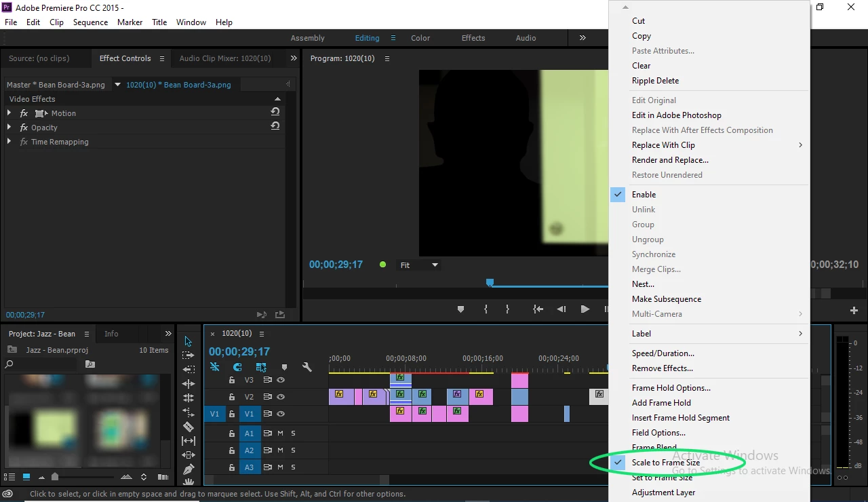Toggle track lock on A1
The image size is (868, 502).
[232, 433]
